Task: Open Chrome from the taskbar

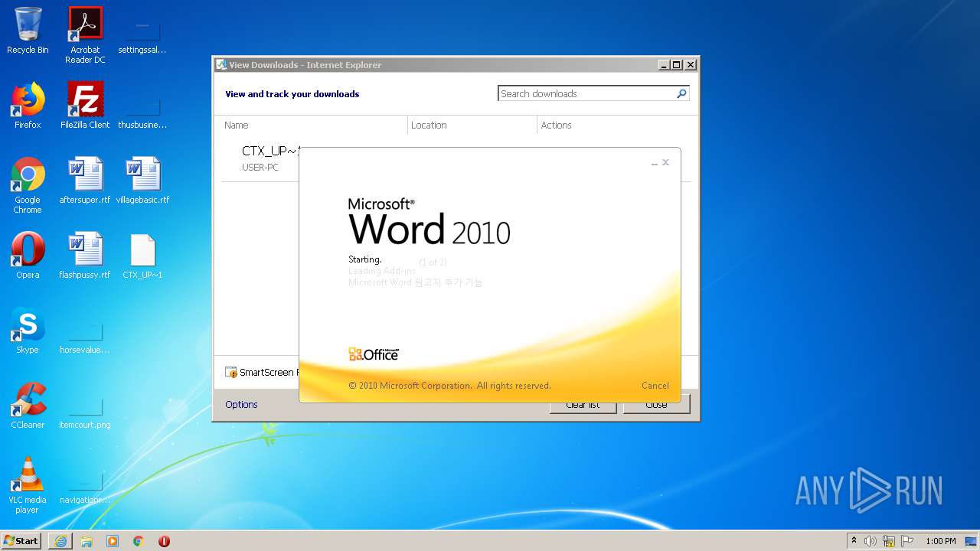Action: click(139, 541)
